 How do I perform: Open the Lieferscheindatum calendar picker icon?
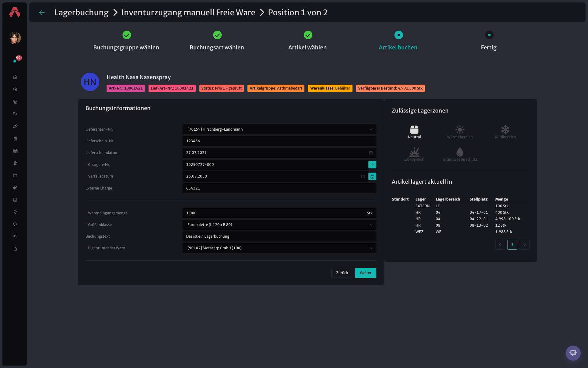[x=371, y=153]
